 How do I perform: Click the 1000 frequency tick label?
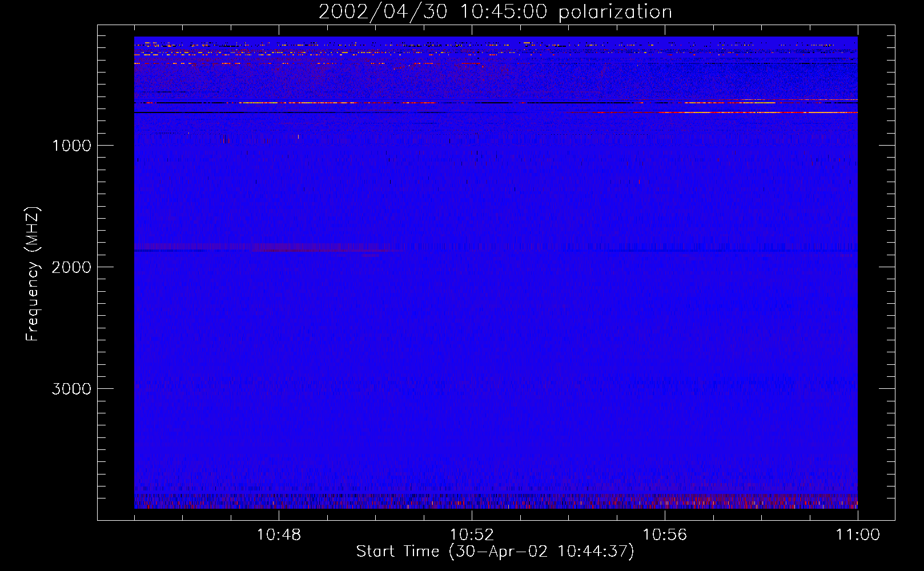(x=71, y=146)
